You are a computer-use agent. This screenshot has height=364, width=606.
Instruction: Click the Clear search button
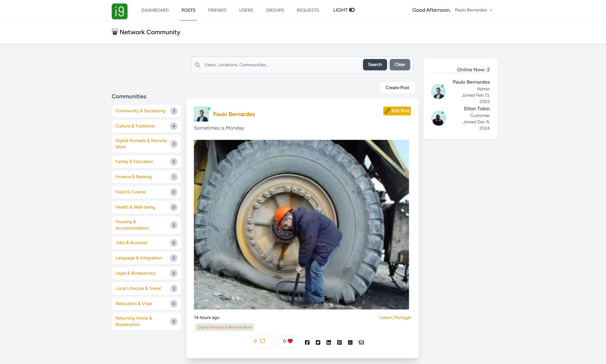click(x=400, y=65)
